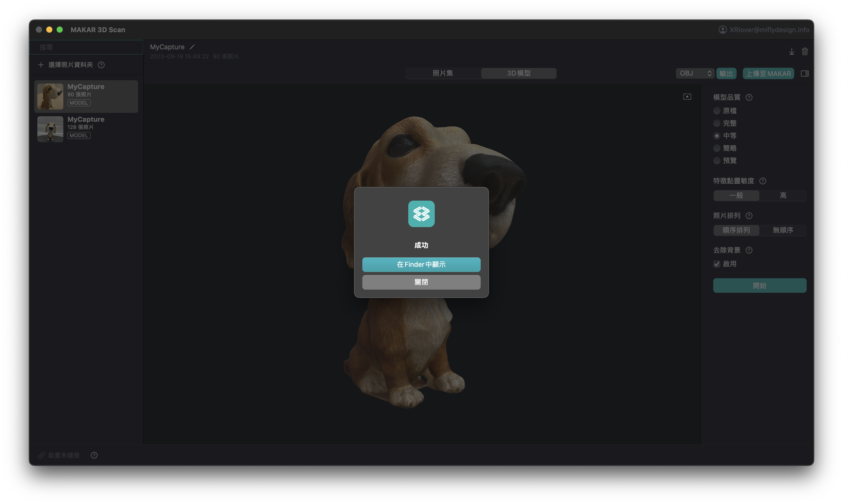Switch to the 3D模型 tab
The height and width of the screenshot is (504, 843).
pos(518,73)
